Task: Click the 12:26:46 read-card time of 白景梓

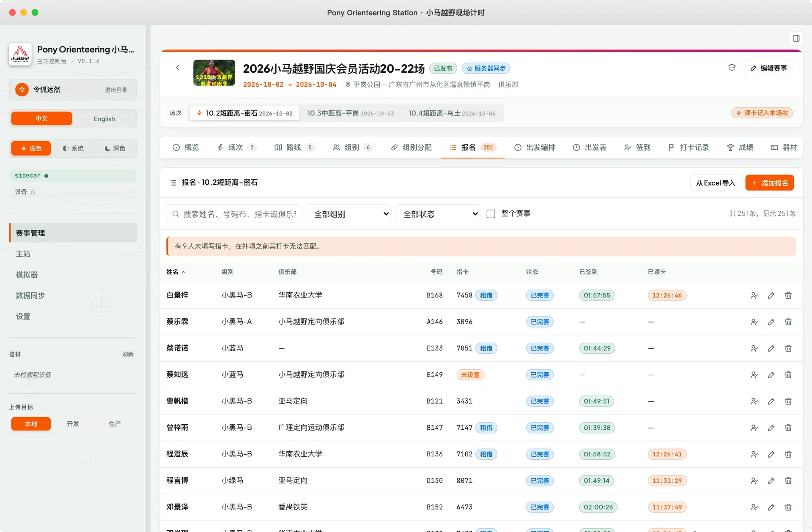Action: [x=667, y=295]
